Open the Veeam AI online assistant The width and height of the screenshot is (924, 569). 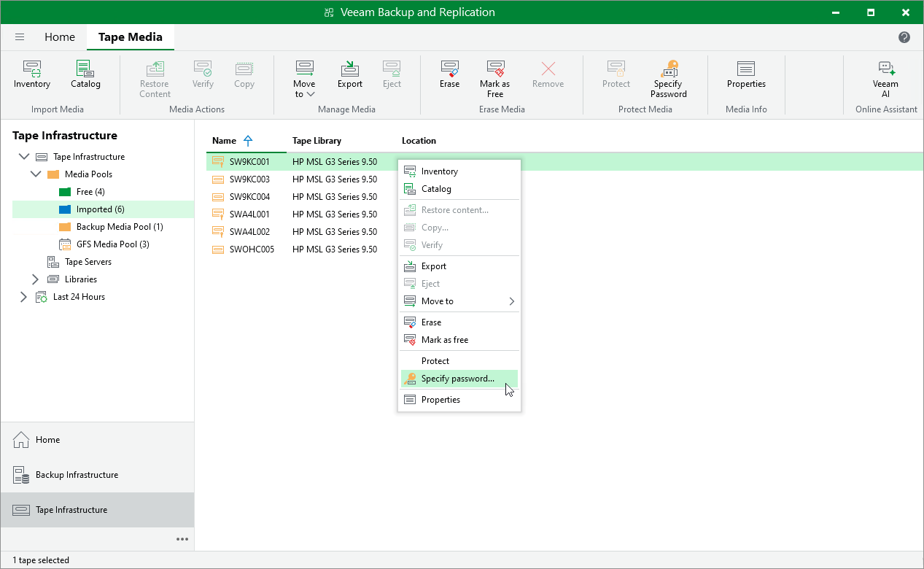click(x=886, y=79)
